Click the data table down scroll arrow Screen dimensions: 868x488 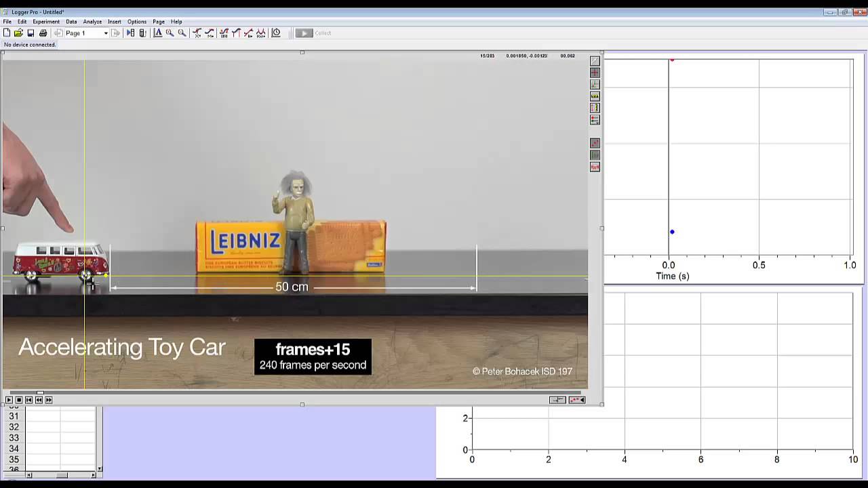pyautogui.click(x=100, y=468)
